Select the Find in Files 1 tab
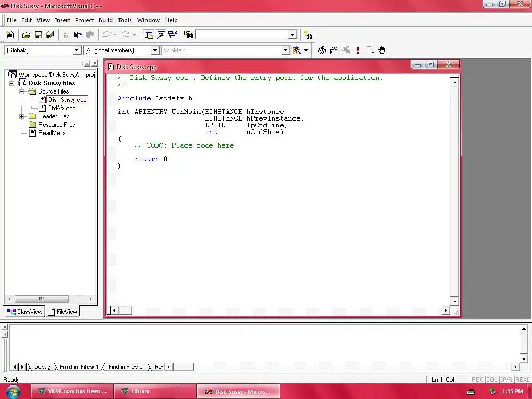Image resolution: width=532 pixels, height=399 pixels. tap(79, 367)
